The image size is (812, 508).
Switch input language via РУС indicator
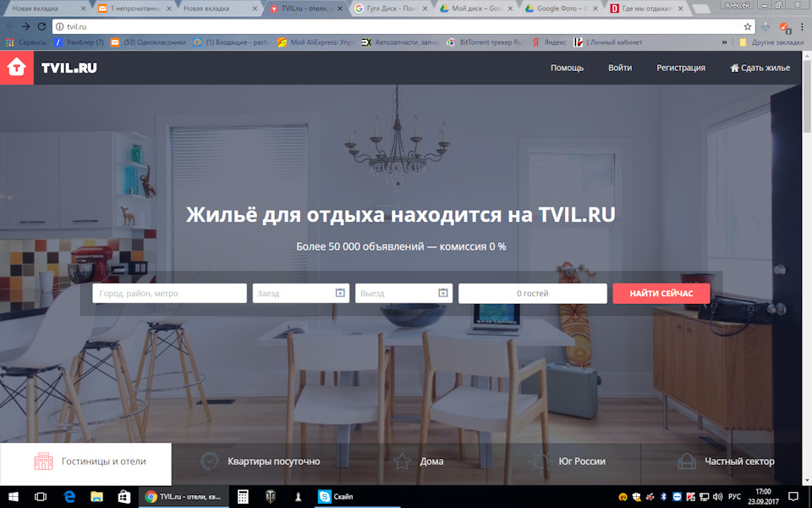coord(734,497)
